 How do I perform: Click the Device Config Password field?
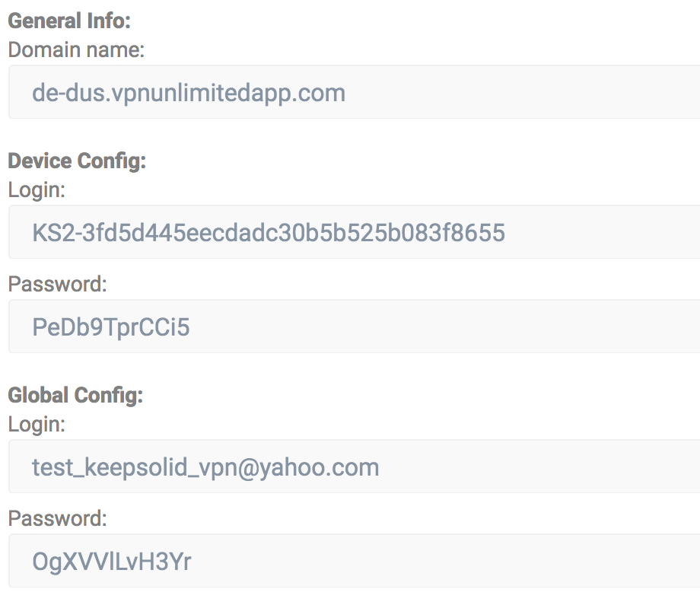click(x=355, y=326)
